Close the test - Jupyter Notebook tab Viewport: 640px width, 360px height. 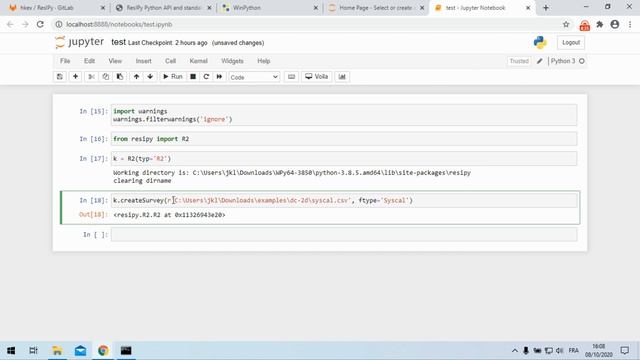tap(528, 8)
